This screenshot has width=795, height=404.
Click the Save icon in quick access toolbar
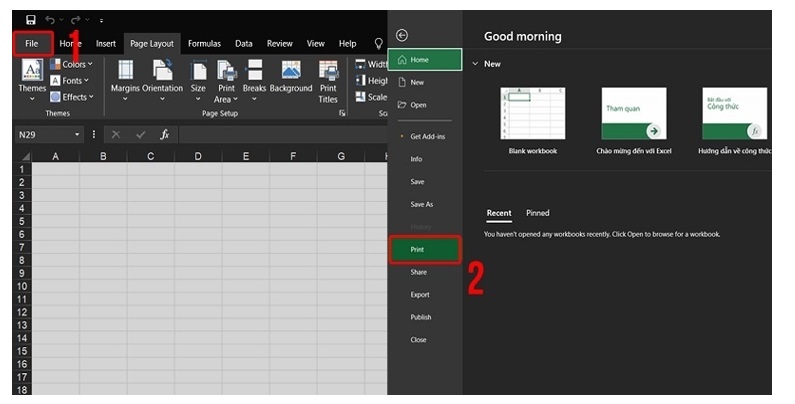pos(31,19)
